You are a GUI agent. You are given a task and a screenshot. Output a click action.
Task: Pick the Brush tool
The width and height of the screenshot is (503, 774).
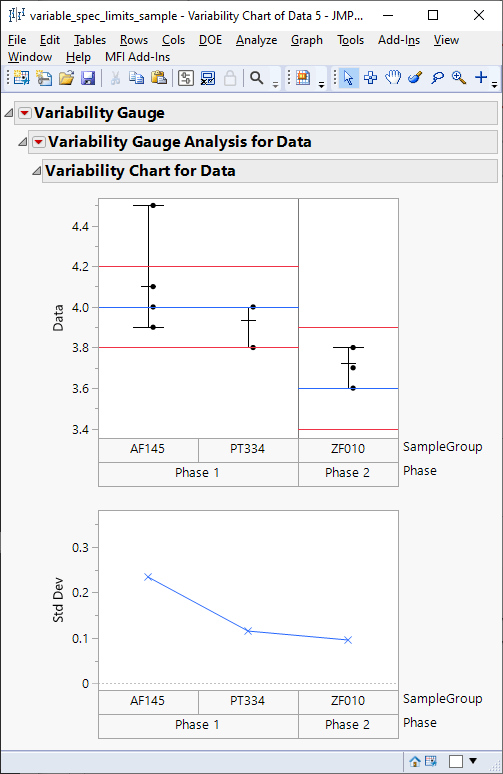click(x=415, y=77)
